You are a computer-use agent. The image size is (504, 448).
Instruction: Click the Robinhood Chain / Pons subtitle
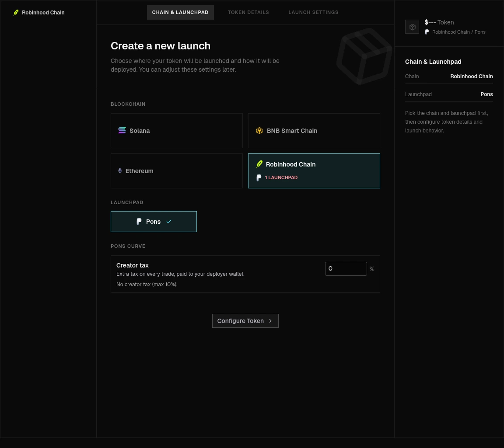458,32
